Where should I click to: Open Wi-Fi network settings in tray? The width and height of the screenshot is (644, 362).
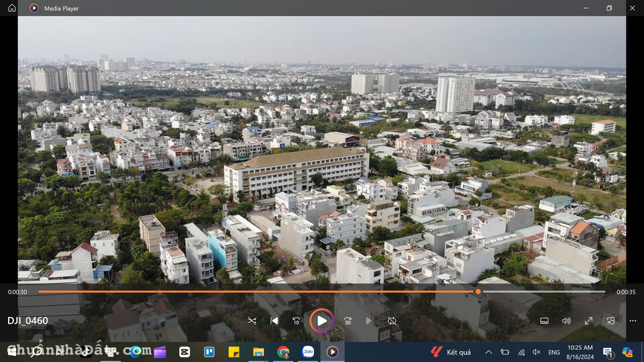tap(521, 352)
